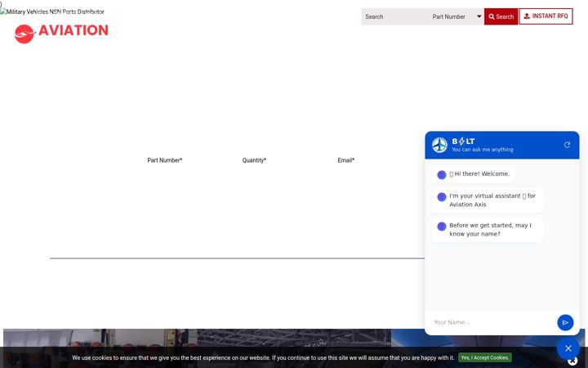
Task: Close the chat widget with X button
Action: pyautogui.click(x=568, y=348)
